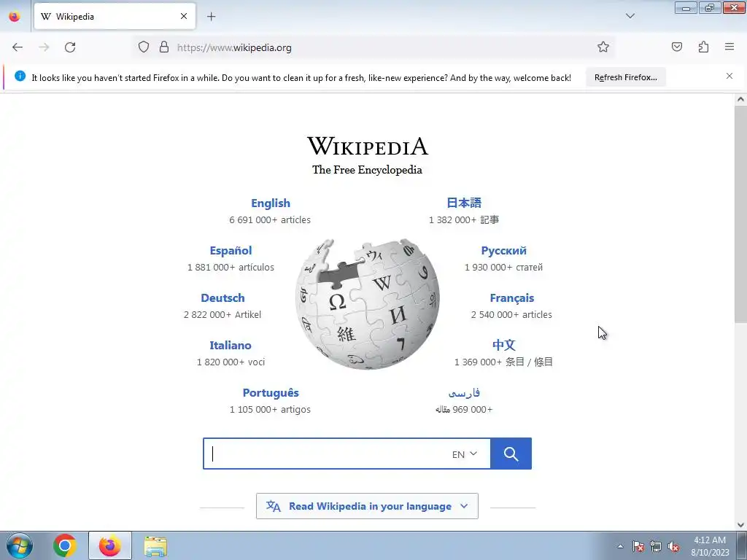Click the muted volume speaker tray icon
The height and width of the screenshot is (560, 747).
coord(673,547)
